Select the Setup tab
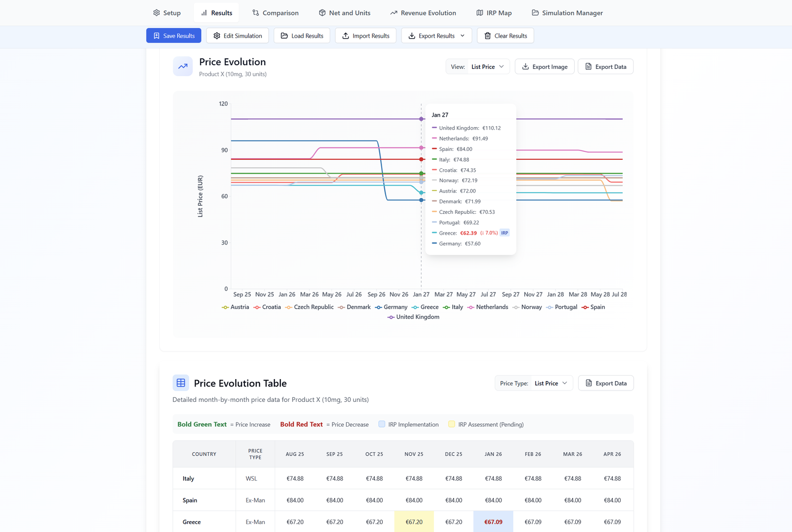This screenshot has height=532, width=792. coord(167,12)
